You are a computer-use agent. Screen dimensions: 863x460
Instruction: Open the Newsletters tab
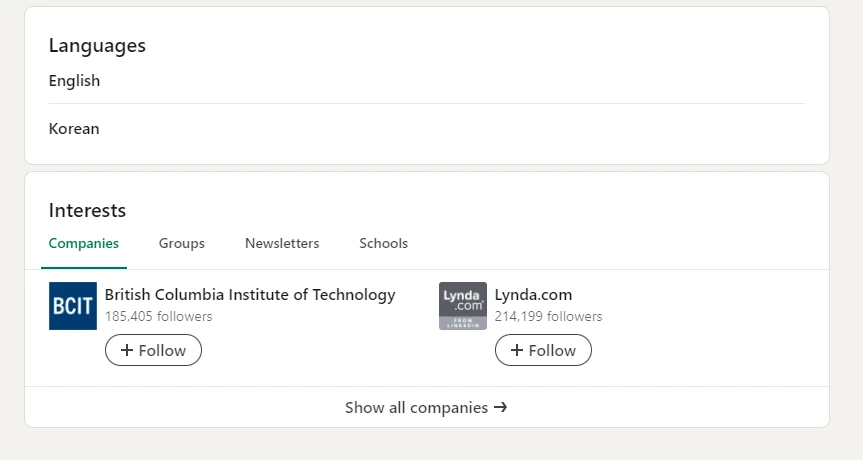pyautogui.click(x=282, y=243)
